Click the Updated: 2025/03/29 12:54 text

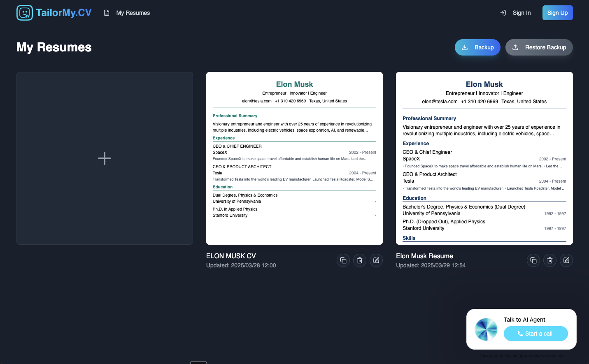431,265
